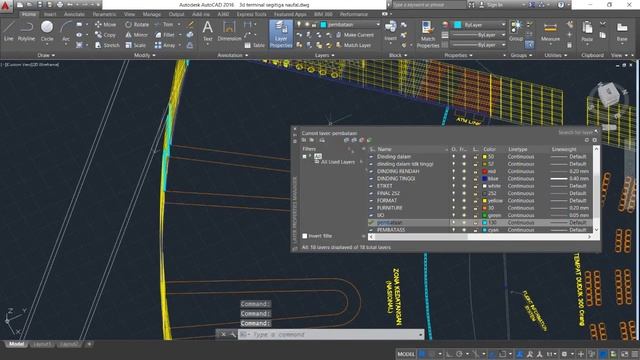Toggle On bulb for Dinding dalam layer
640x360 pixels.
coord(453,157)
